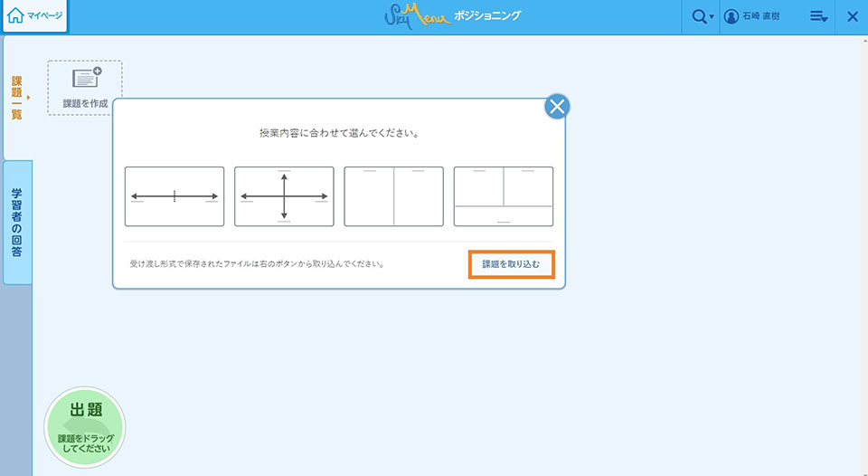This screenshot has width=868, height=476.
Task: Select the three-section layout template
Action: (x=503, y=196)
